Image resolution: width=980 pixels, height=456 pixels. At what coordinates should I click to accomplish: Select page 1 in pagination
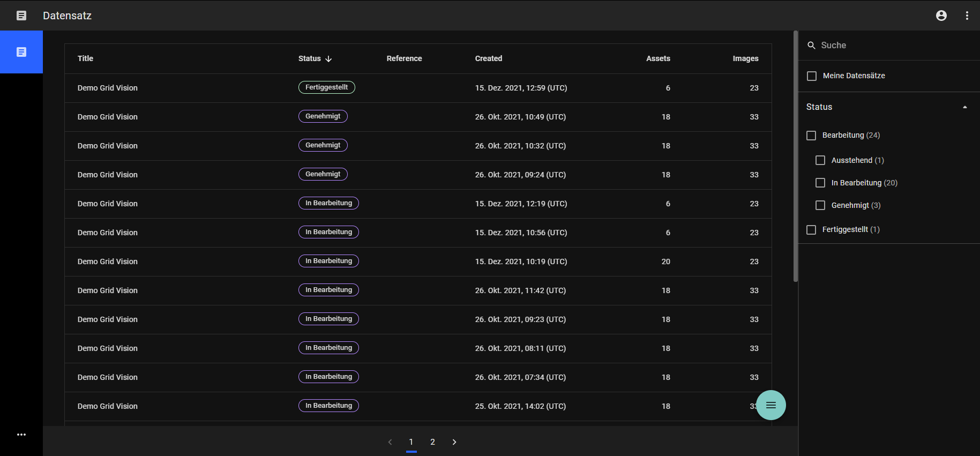point(411,442)
